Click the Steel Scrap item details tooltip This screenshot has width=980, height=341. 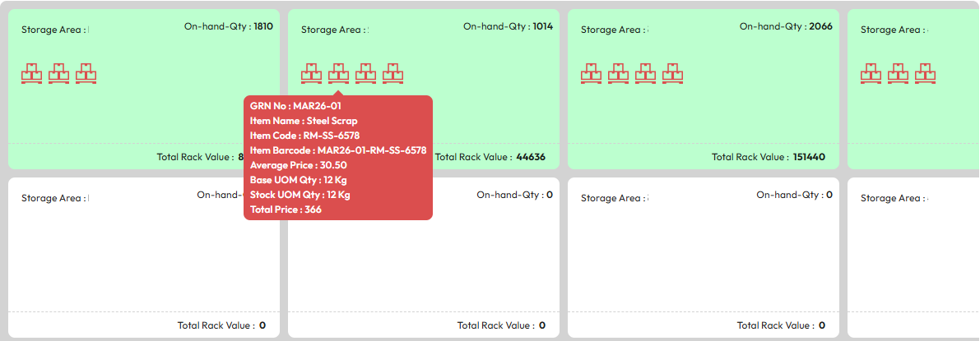337,158
